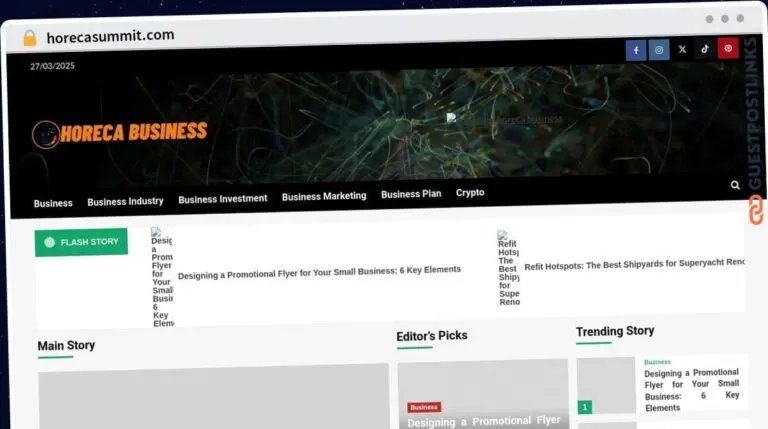
Task: Click the green Business tag in Trending Story
Action: tap(657, 362)
